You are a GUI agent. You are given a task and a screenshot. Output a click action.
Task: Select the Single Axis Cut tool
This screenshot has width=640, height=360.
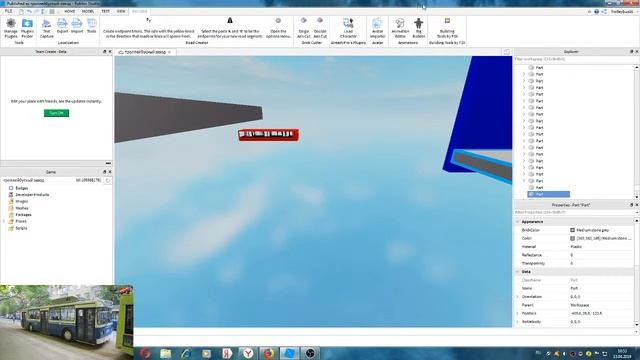[x=304, y=28]
